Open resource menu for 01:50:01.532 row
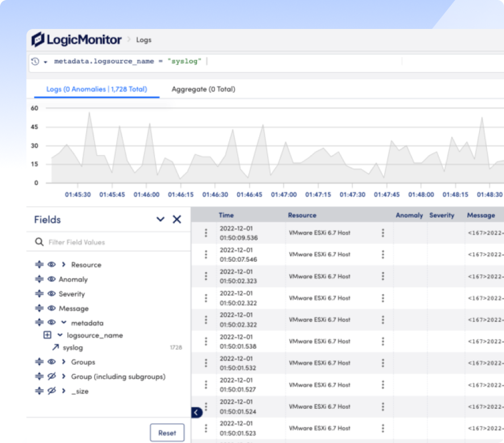Image resolution: width=504 pixels, height=443 pixels. (x=383, y=363)
